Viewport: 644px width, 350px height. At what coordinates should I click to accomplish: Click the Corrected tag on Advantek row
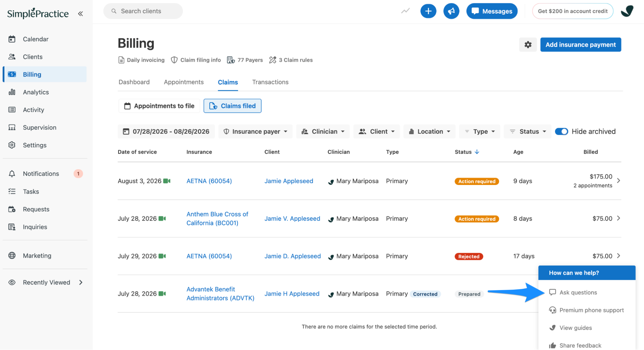point(425,294)
